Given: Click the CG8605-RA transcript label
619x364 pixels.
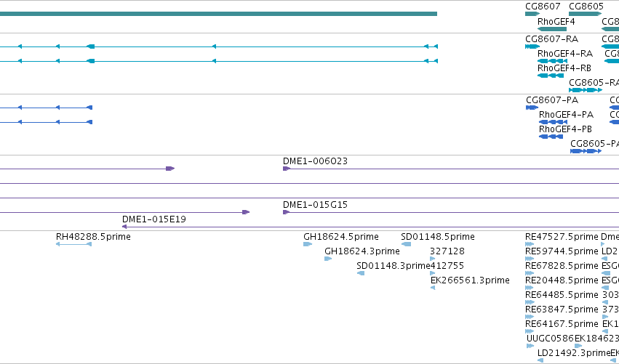Looking at the screenshot, I should click(594, 82).
